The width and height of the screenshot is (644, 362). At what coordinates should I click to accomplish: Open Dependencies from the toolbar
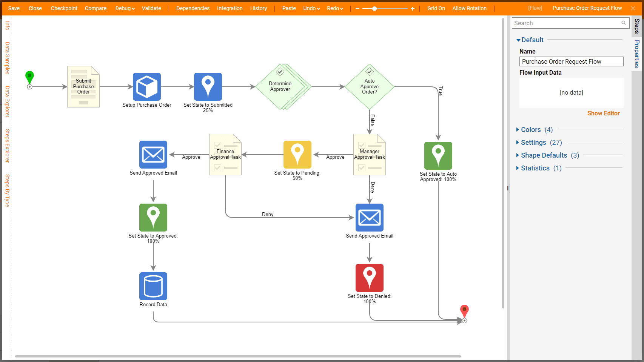pyautogui.click(x=193, y=8)
